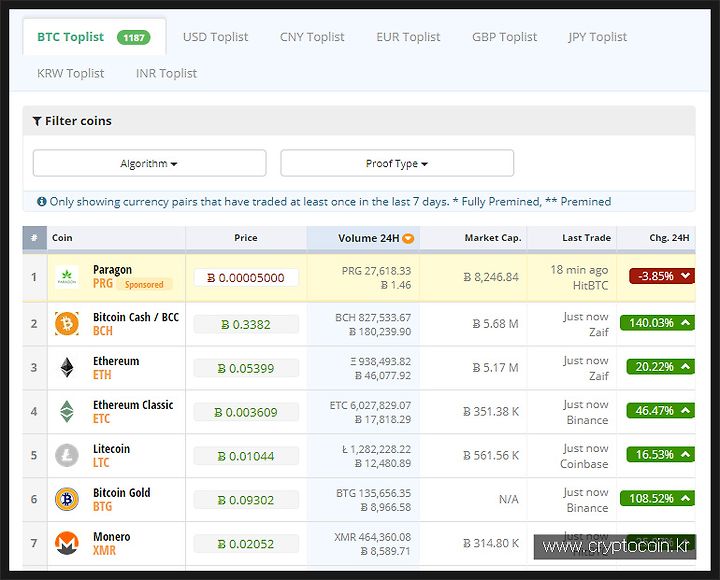Screen dimensions: 720x580
Task: Click the Ethereum Classic price 0.003609
Action: 246,412
